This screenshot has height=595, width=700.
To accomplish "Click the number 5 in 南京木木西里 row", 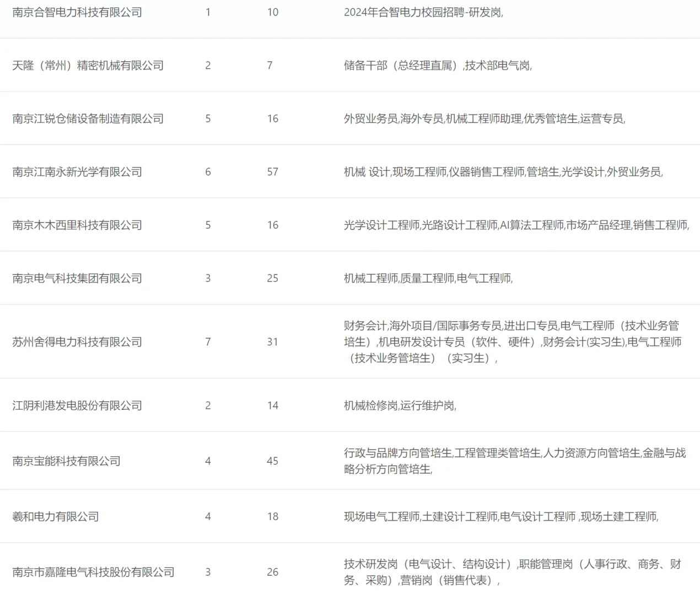I will (x=208, y=225).
